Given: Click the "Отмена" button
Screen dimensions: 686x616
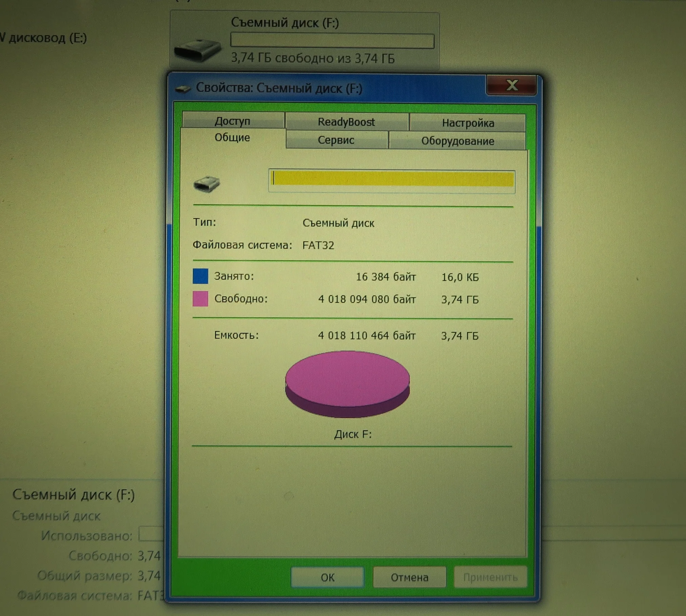Looking at the screenshot, I should [409, 577].
